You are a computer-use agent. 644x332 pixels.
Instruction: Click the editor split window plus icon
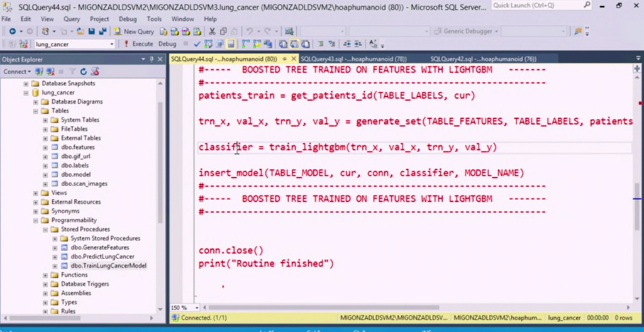[x=637, y=69]
